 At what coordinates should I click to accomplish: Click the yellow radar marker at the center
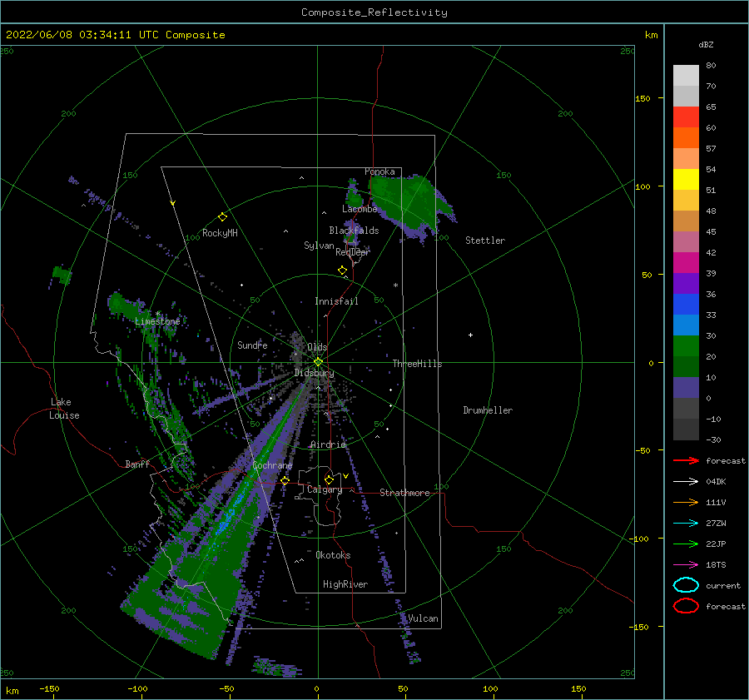[318, 362]
